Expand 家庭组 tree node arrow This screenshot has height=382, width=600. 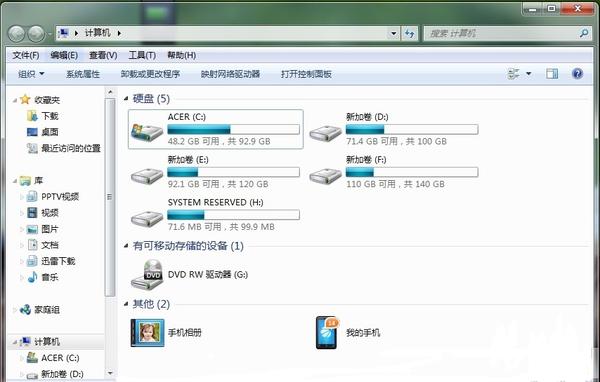(15, 310)
